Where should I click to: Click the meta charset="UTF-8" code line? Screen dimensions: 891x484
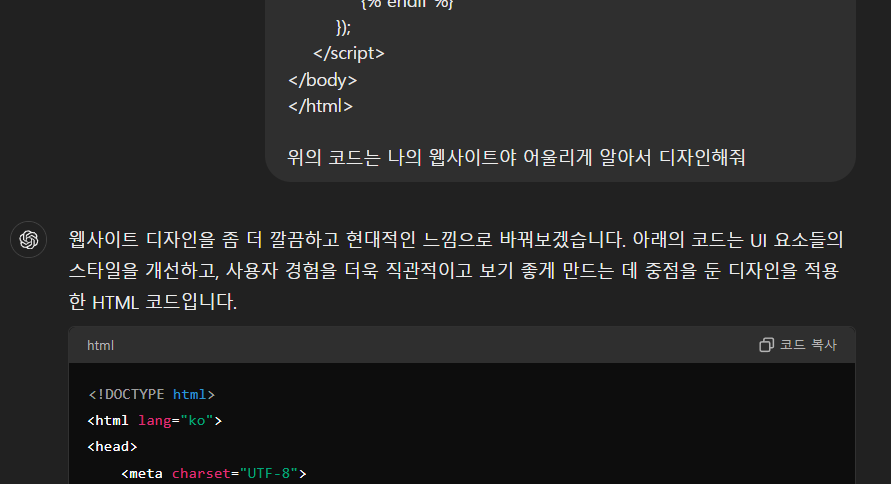click(214, 473)
